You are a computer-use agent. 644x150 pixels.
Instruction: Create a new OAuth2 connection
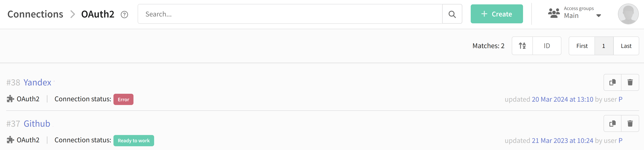pos(497,14)
